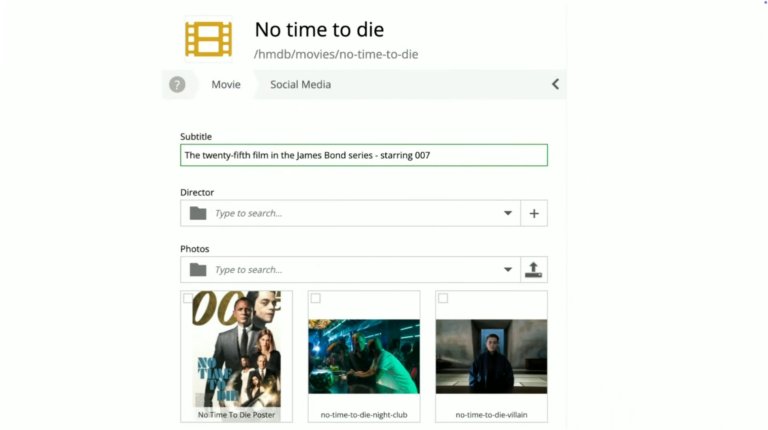Click the folder icon in Photos field
768x430 pixels.
coord(198,269)
